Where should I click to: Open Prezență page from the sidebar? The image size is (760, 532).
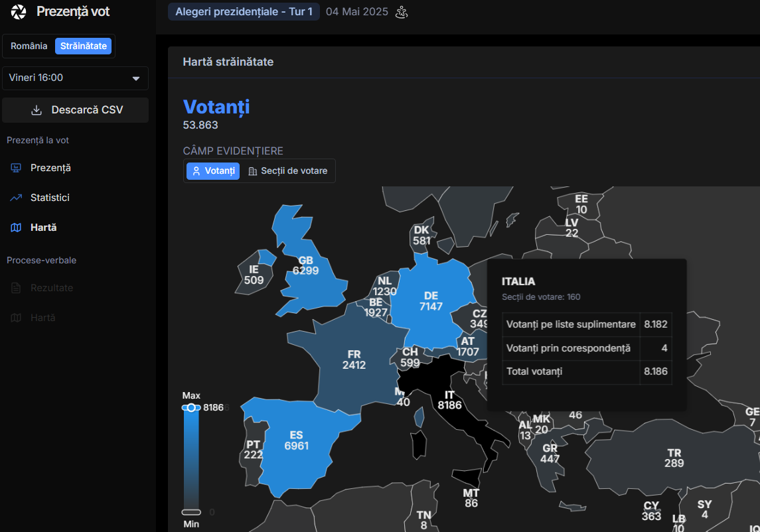[50, 168]
